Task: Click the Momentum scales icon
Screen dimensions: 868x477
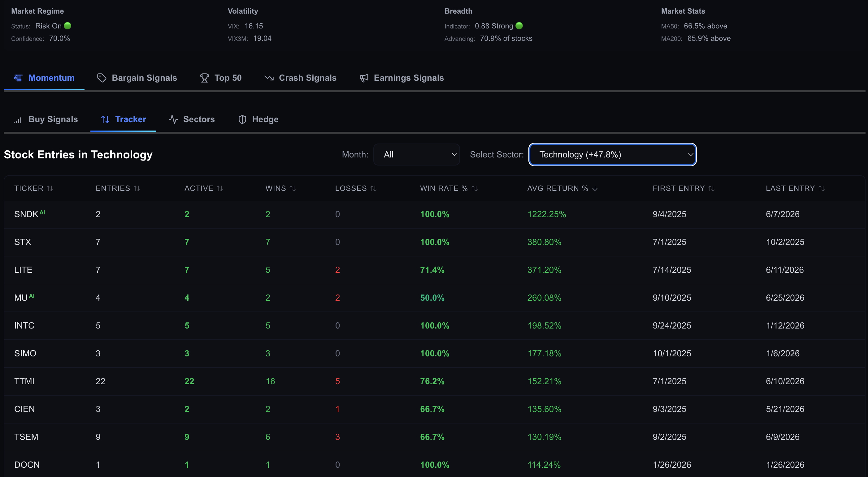Action: [18, 78]
